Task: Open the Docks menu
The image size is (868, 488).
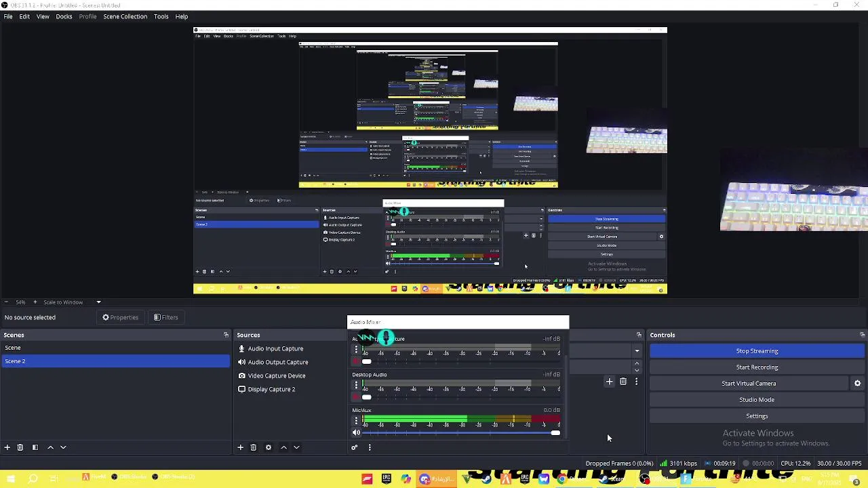Action: pyautogui.click(x=64, y=16)
